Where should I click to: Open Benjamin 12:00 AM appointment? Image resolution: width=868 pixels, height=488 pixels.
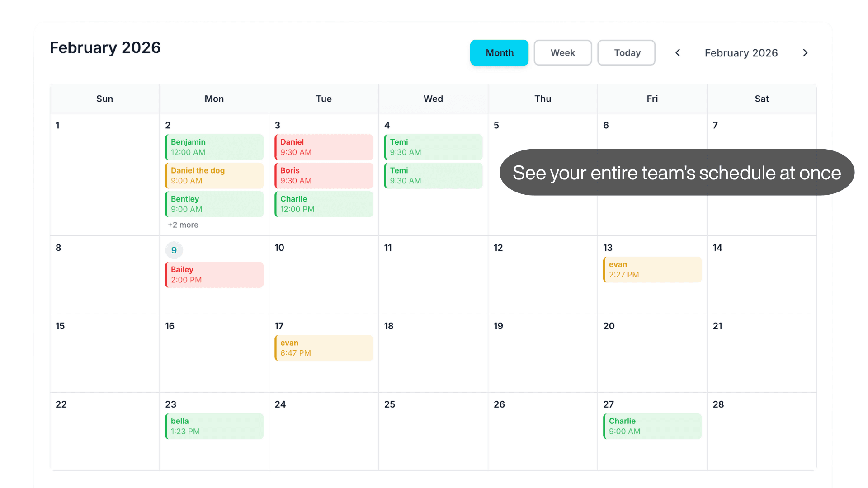click(214, 147)
